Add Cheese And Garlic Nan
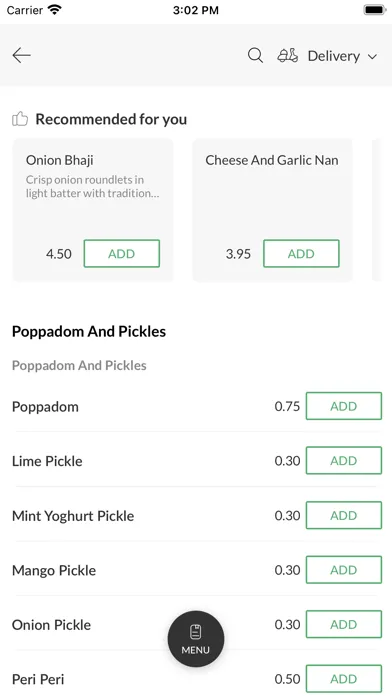Image resolution: width=392 pixels, height=696 pixels. (301, 253)
